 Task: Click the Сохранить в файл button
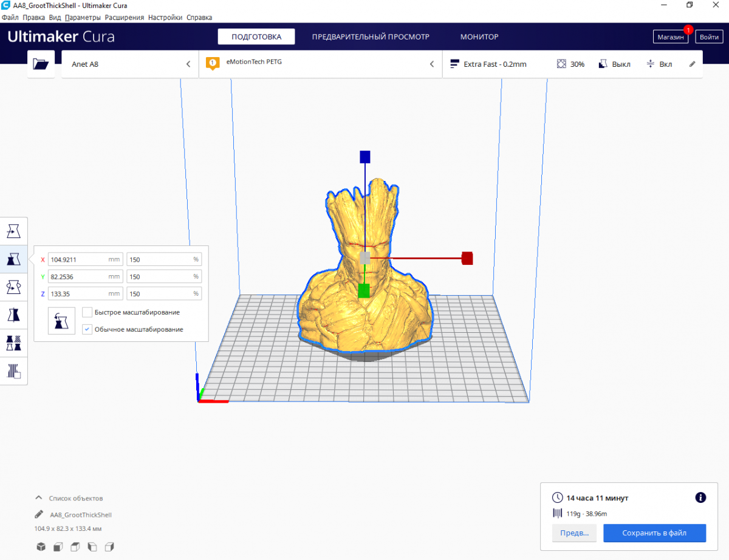[x=654, y=533]
